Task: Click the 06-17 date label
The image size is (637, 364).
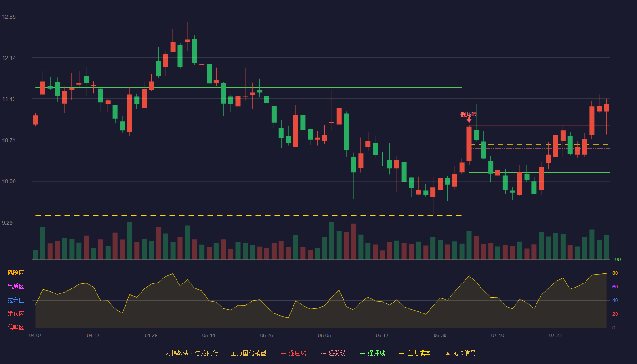Action: 382,335
